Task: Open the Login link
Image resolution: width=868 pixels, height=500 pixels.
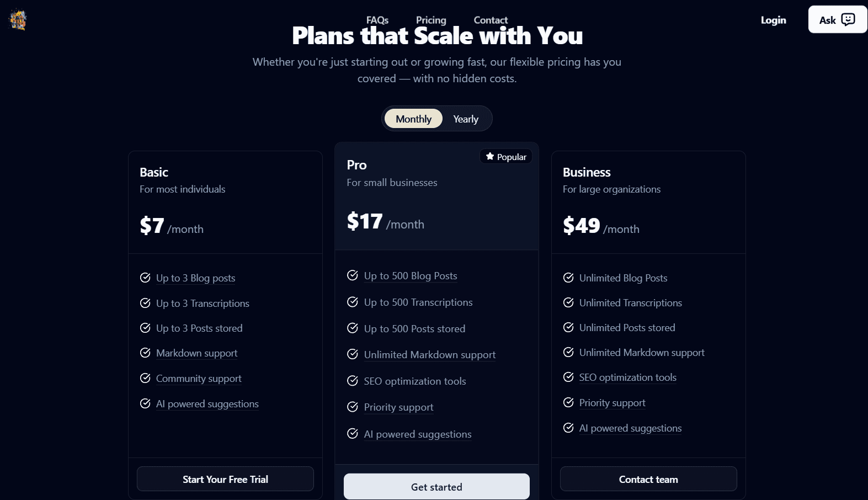Action: tap(773, 20)
